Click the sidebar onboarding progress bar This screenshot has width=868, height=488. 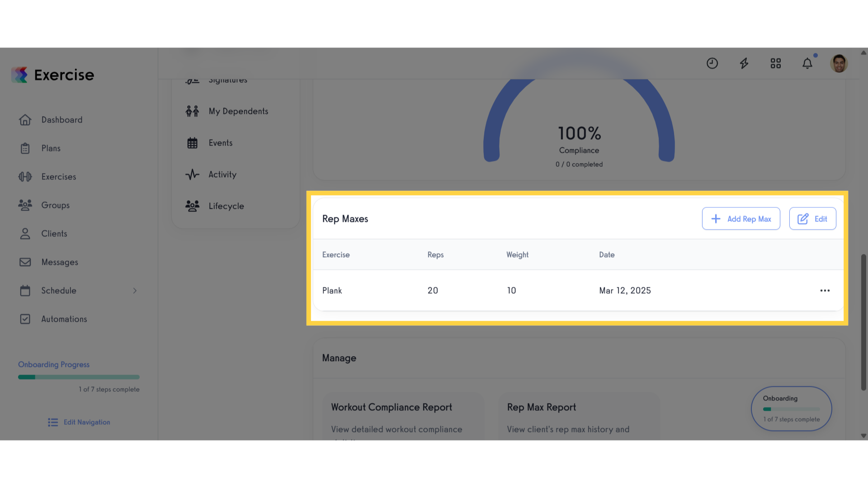click(79, 377)
